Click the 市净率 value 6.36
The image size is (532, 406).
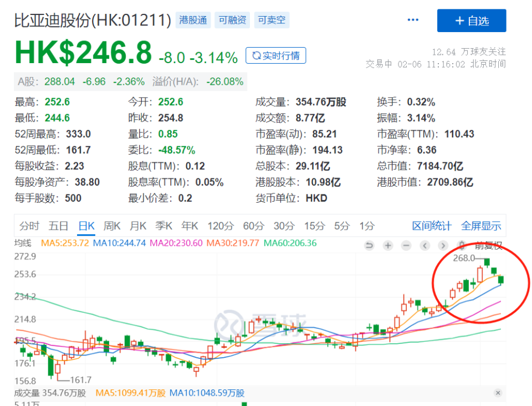[427, 150]
